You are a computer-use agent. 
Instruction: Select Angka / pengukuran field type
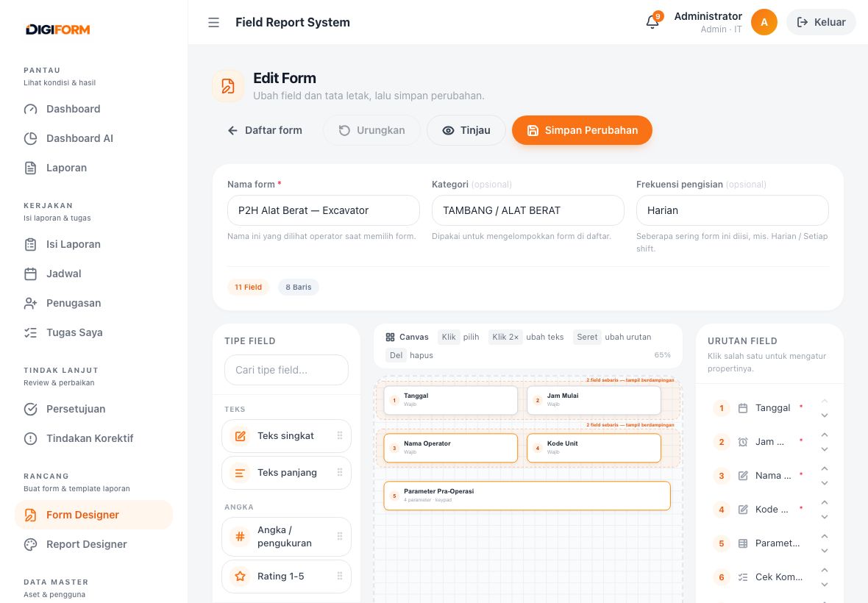pyautogui.click(x=286, y=537)
